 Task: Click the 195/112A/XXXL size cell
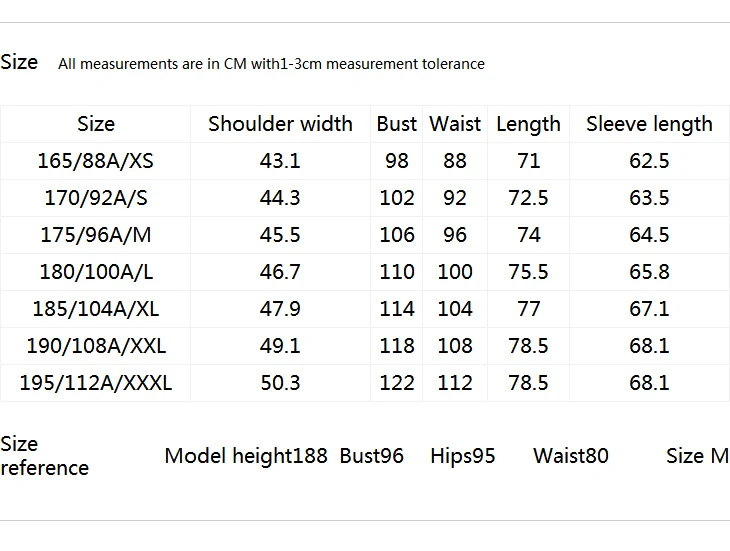96,383
